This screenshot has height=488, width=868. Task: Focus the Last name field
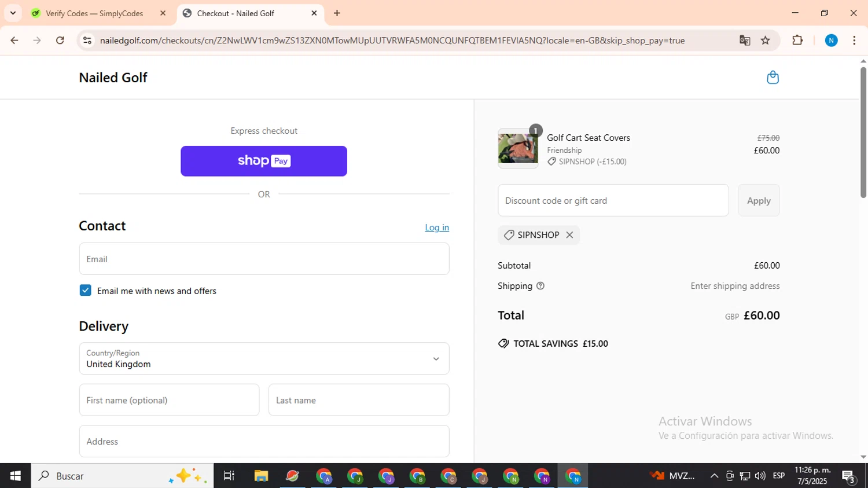[359, 400]
